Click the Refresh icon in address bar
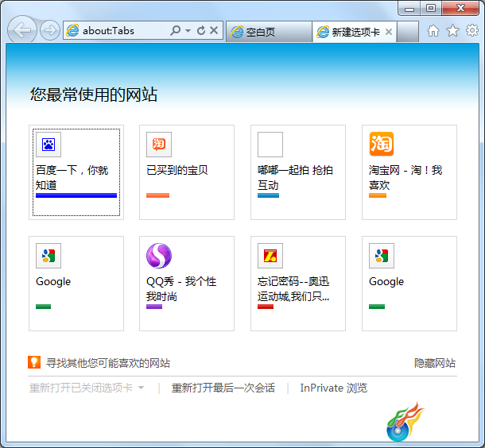The image size is (485, 448). [201, 30]
